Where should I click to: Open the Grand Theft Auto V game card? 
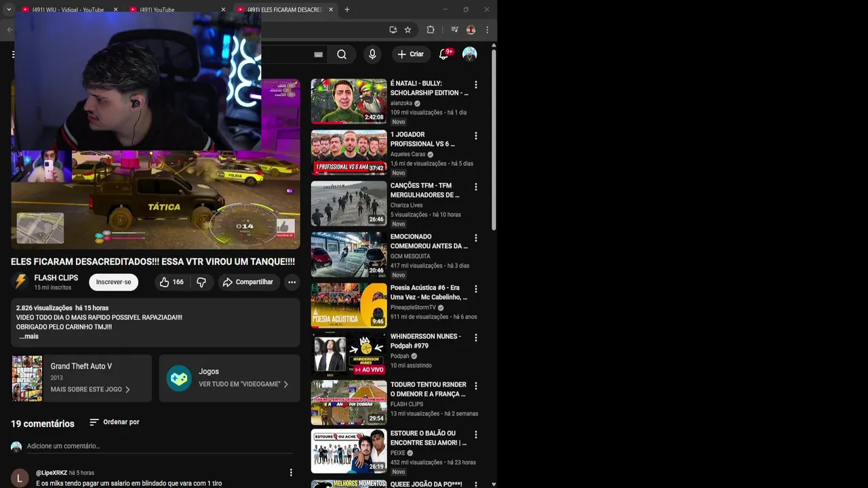(81, 378)
